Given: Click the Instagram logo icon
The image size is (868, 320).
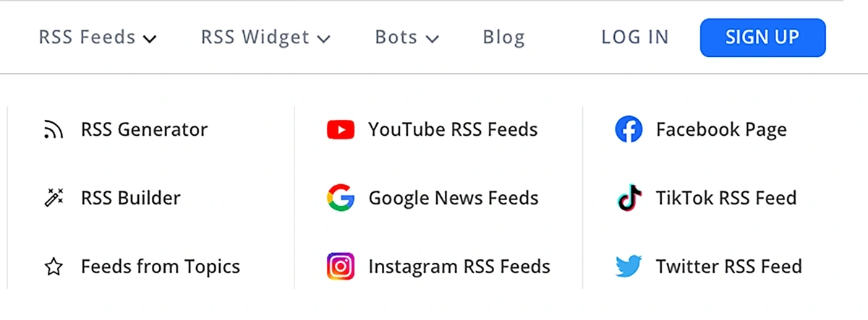Looking at the screenshot, I should click(x=341, y=267).
